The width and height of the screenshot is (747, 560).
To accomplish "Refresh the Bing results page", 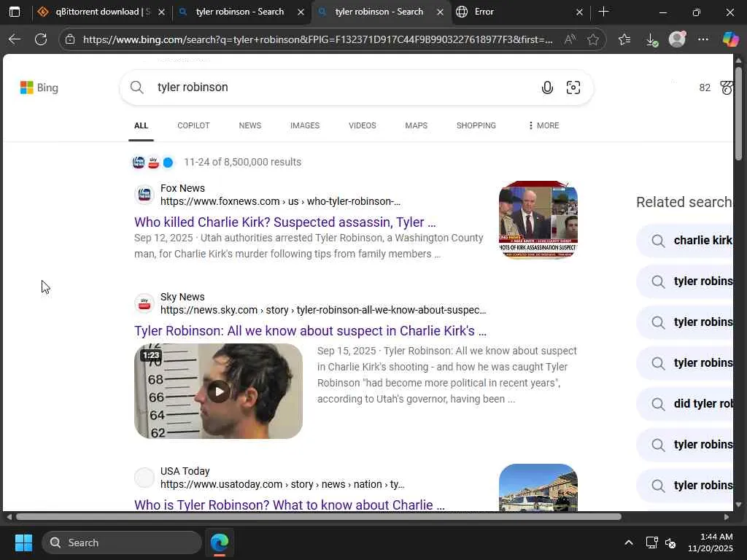I will [x=41, y=39].
